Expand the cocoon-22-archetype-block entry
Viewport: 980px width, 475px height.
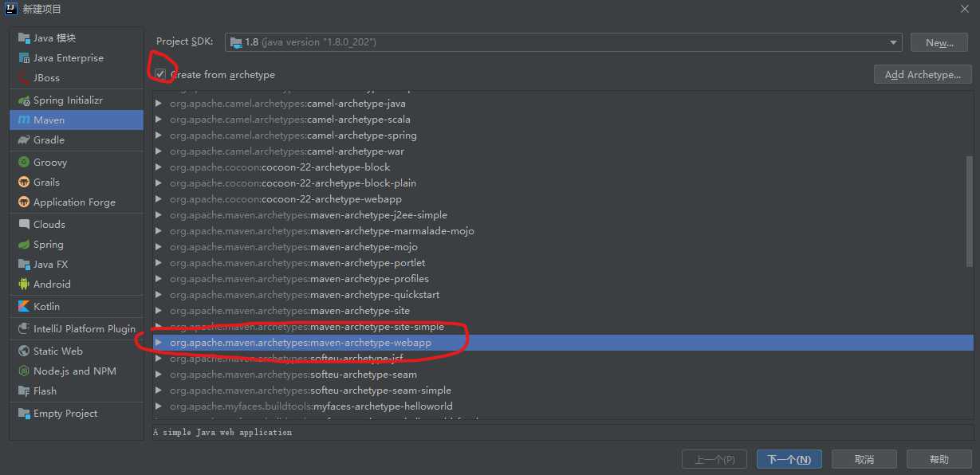(x=159, y=167)
